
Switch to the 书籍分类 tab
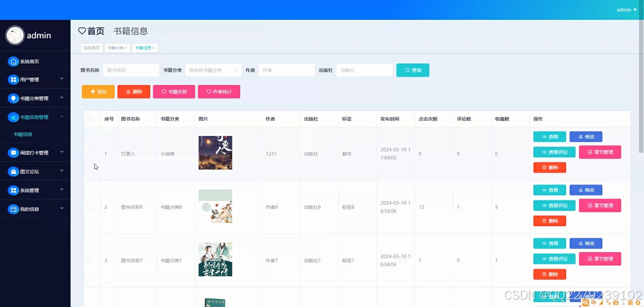coord(117,47)
